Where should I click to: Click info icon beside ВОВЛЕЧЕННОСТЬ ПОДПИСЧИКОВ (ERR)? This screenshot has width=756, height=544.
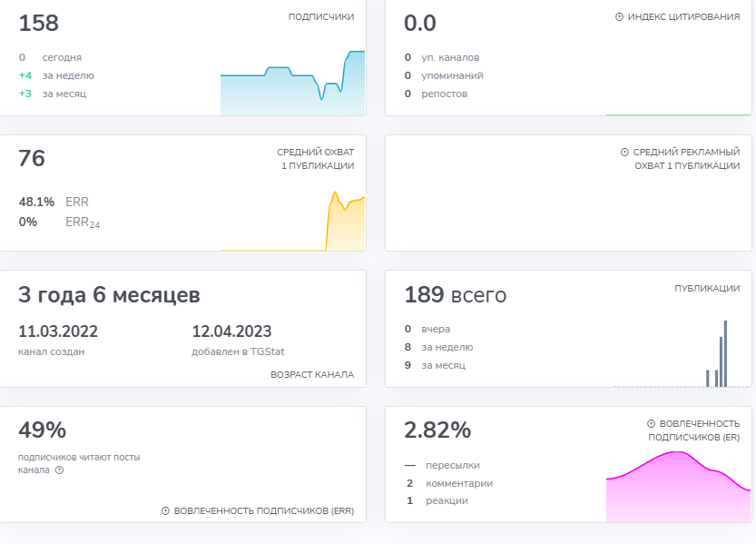coord(165,511)
